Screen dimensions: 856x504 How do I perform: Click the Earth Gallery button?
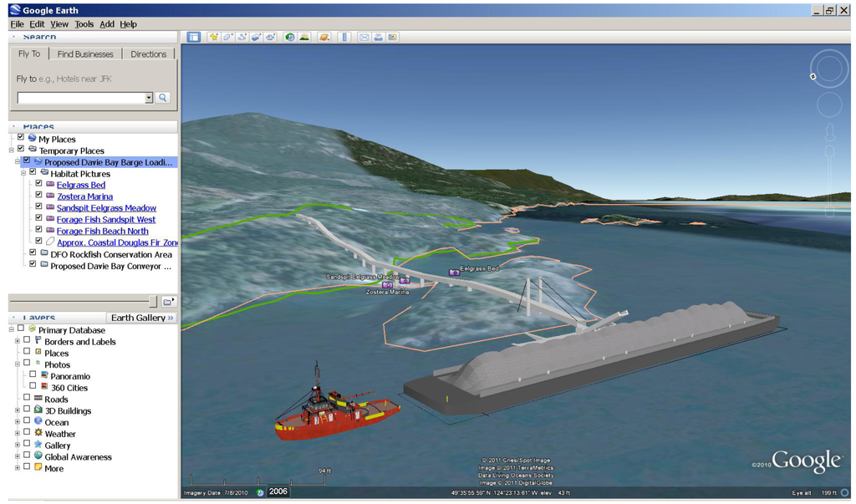pos(142,318)
